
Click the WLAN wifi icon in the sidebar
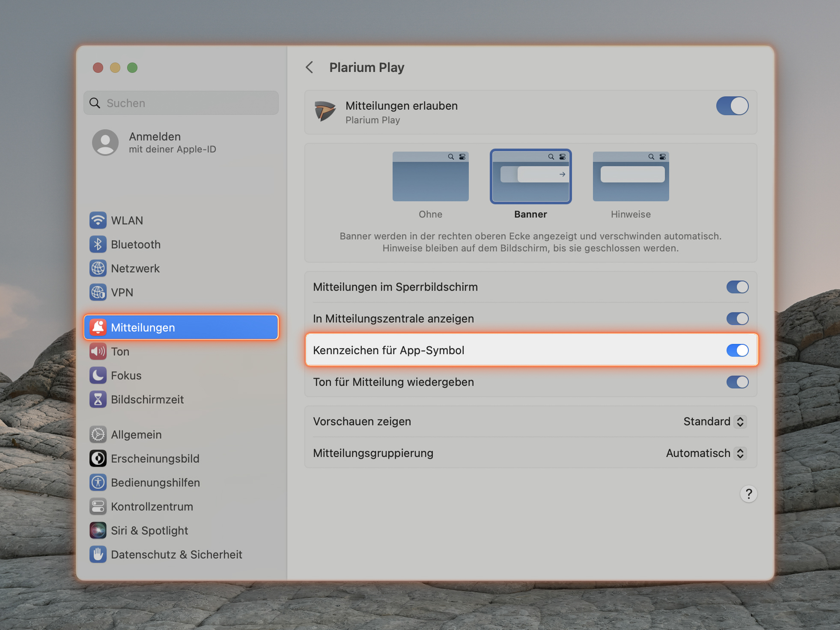coord(98,220)
